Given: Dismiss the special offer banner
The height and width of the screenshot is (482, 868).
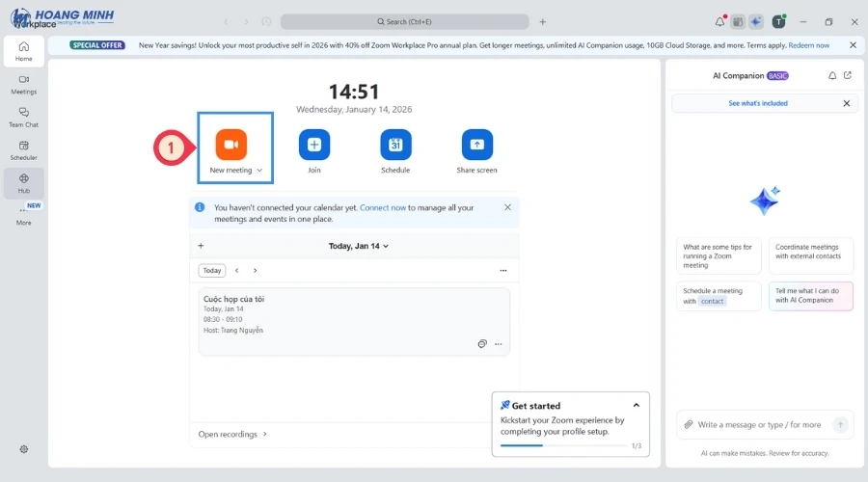Looking at the screenshot, I should (853, 45).
